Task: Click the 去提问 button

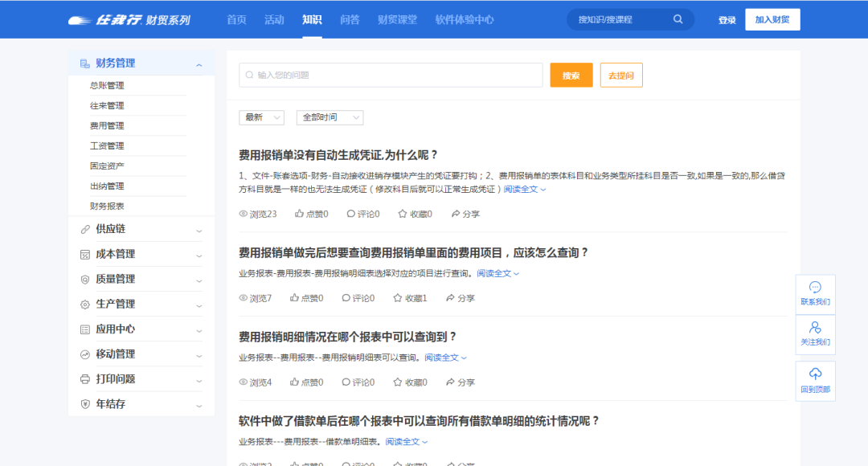Action: pos(620,74)
